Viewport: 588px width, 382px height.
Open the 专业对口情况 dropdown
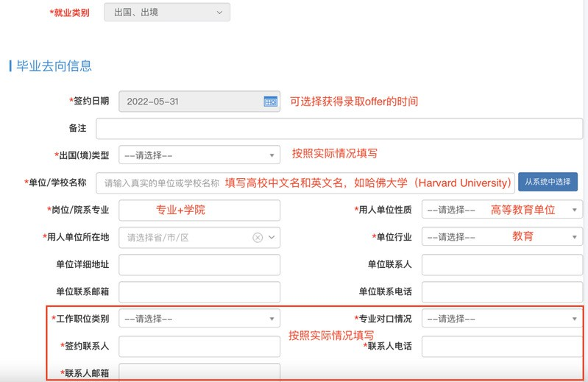click(502, 319)
